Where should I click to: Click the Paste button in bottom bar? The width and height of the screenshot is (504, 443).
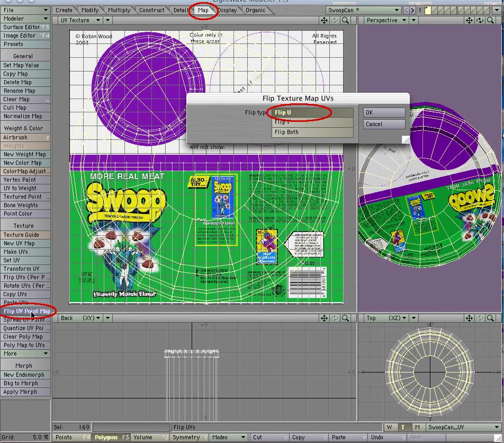(348, 437)
